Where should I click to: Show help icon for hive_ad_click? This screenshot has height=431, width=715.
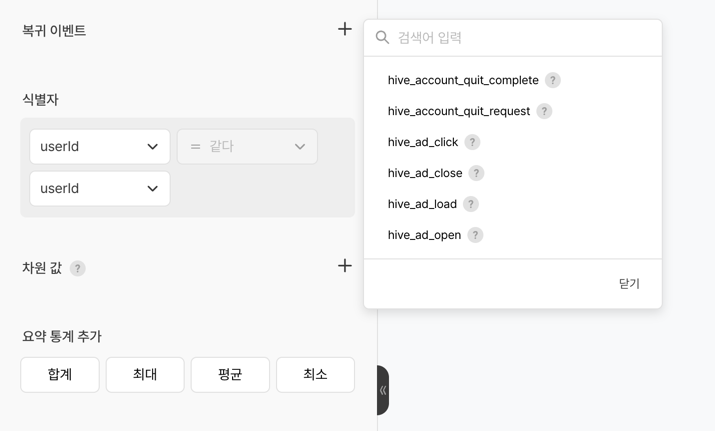click(x=472, y=142)
